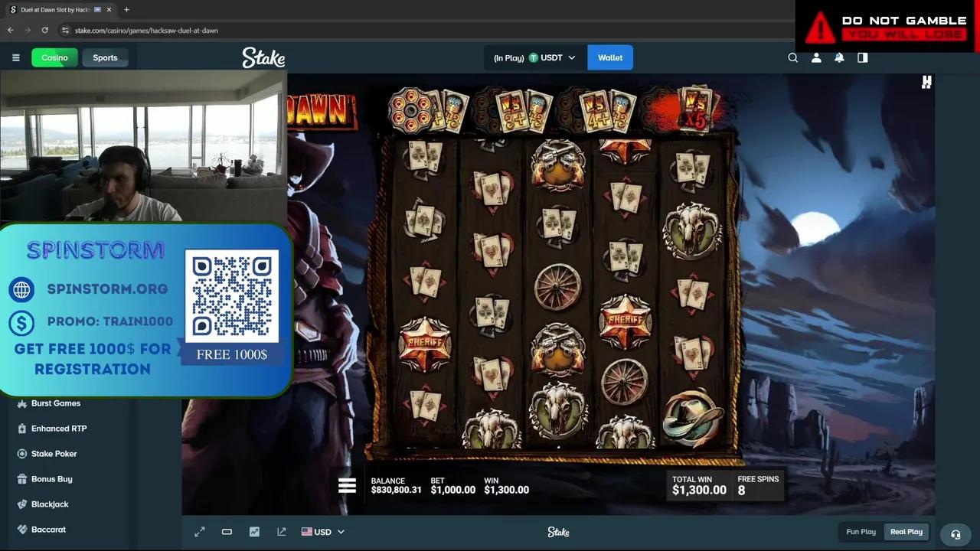The width and height of the screenshot is (980, 551).
Task: Select the Duel at Dawn browser tab
Action: [61, 10]
